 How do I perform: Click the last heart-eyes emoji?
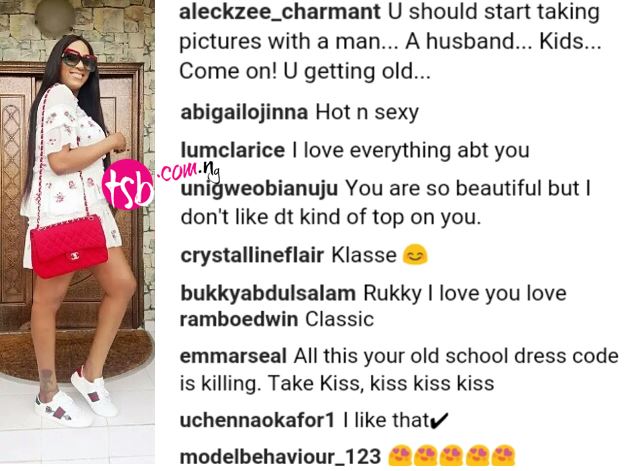pos(503,455)
